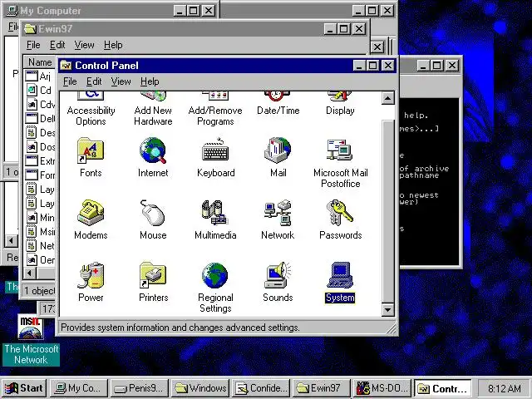Open the Microsoft Mail Postoffice icon

[x=340, y=151]
